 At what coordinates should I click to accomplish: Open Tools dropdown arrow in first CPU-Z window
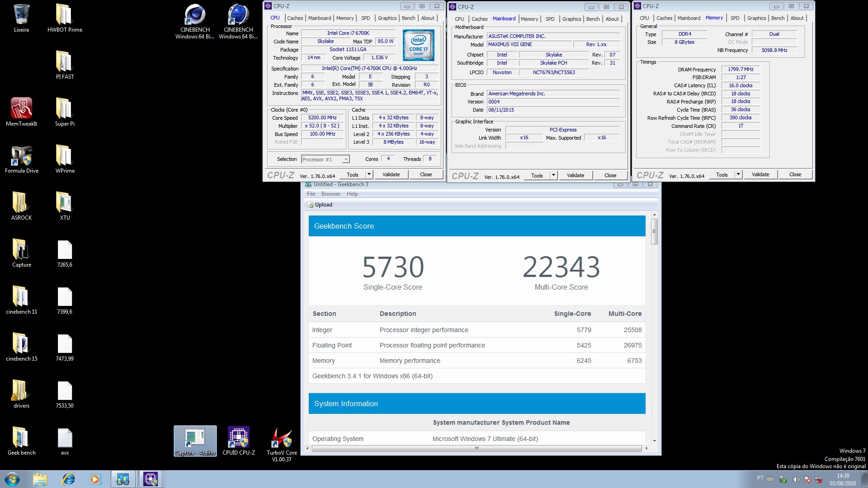(x=369, y=174)
